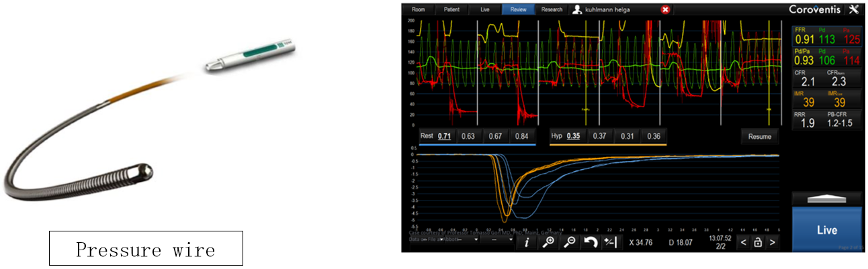
Task: Switch to the Patient tab
Action: pyautogui.click(x=453, y=9)
